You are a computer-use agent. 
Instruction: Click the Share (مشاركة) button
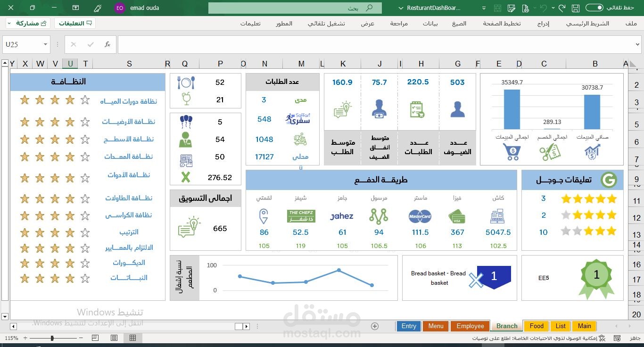point(28,23)
